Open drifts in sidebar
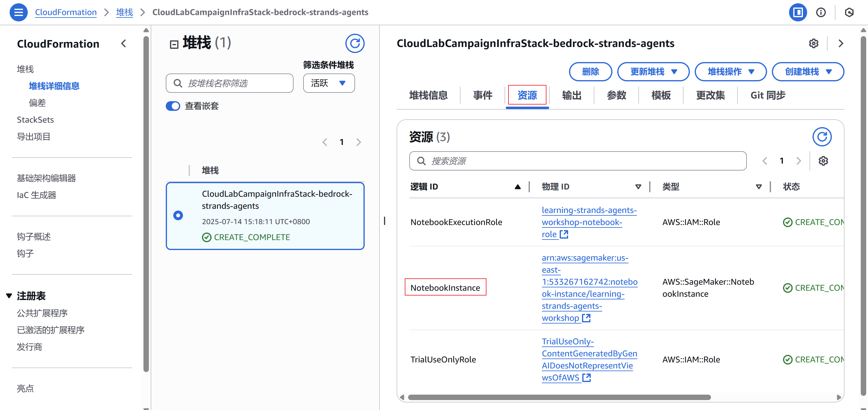This screenshot has width=868, height=410. pyautogui.click(x=37, y=103)
